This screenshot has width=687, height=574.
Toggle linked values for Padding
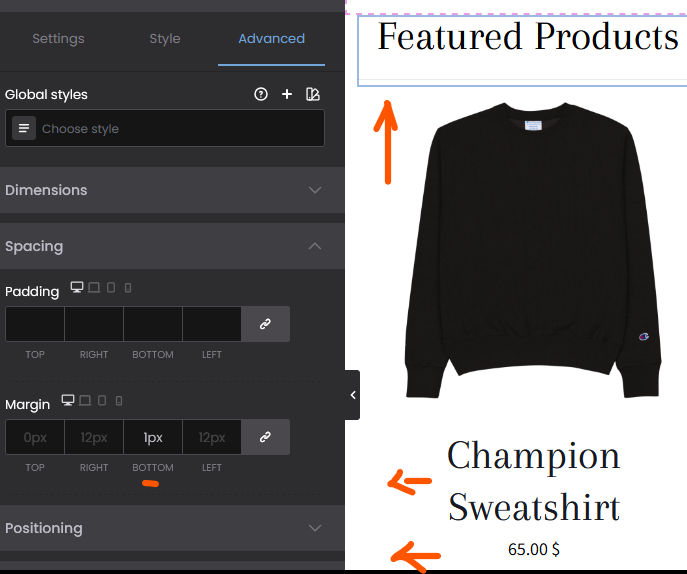[x=265, y=324]
